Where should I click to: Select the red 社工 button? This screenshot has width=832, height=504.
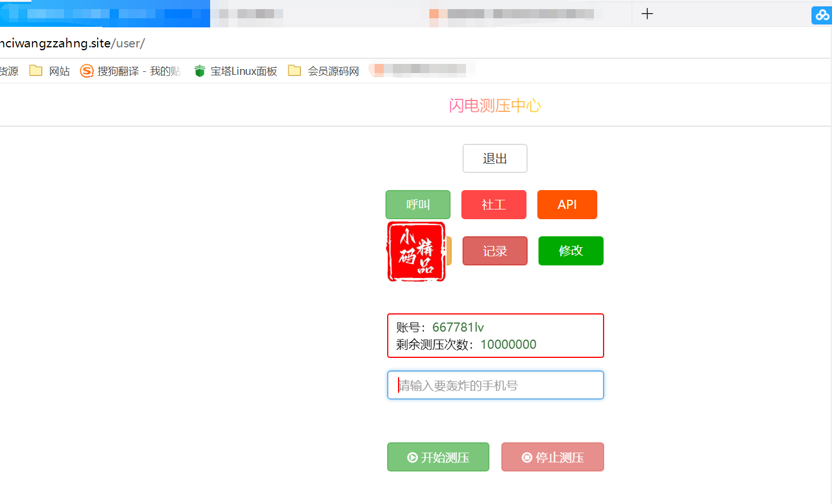click(x=494, y=204)
